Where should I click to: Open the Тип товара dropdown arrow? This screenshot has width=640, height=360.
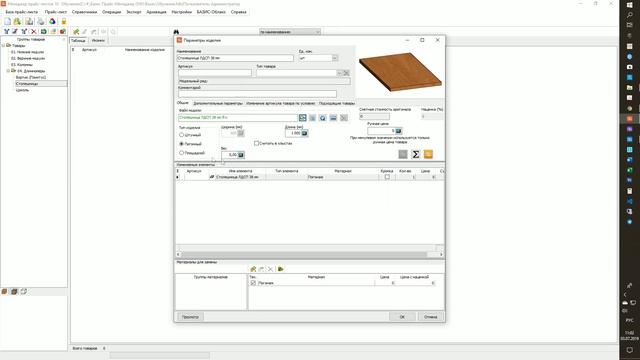339,73
